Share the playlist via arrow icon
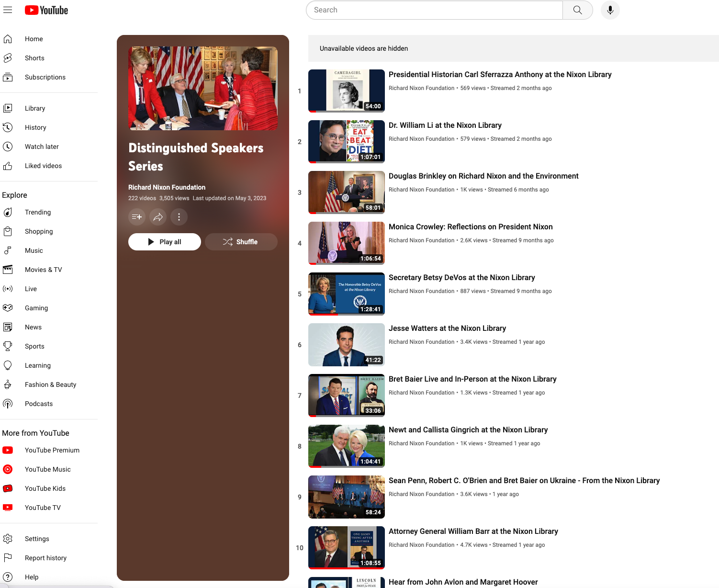 (x=158, y=217)
